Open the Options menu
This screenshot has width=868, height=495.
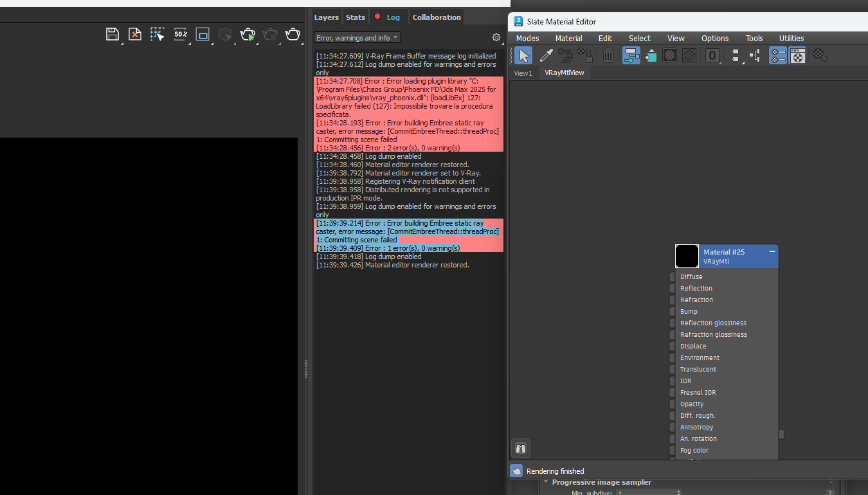(x=715, y=39)
